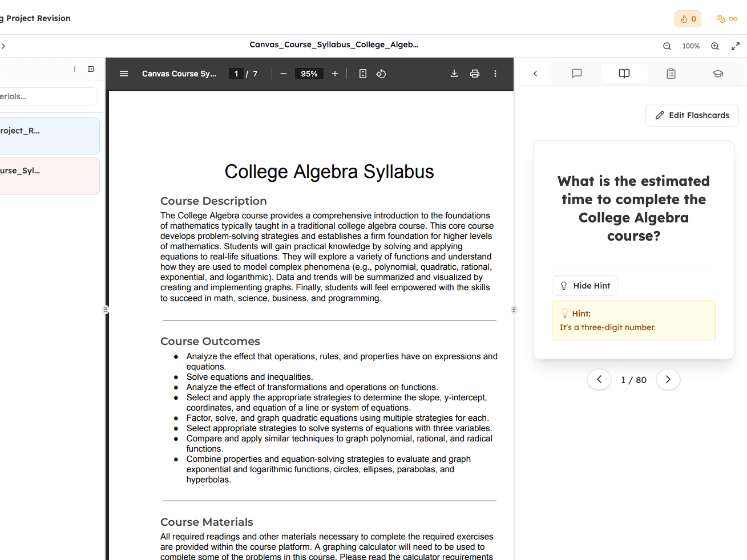Select the flashcards book tab

tap(624, 74)
